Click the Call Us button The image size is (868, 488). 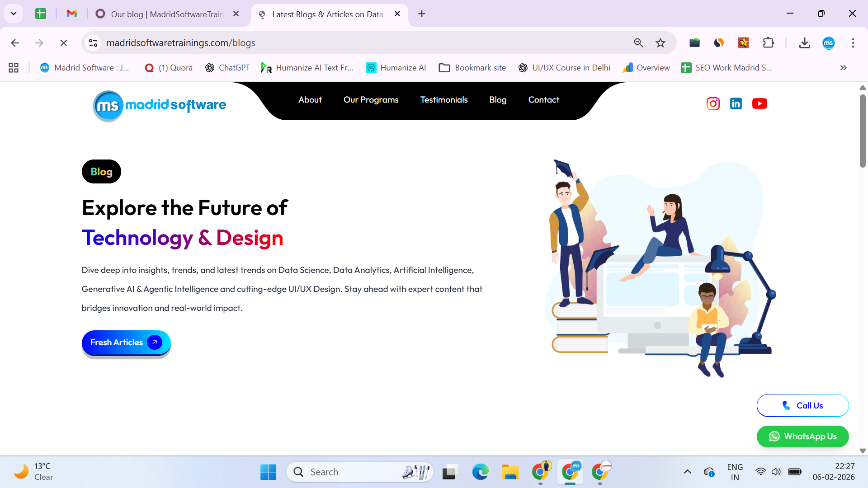tap(802, 405)
